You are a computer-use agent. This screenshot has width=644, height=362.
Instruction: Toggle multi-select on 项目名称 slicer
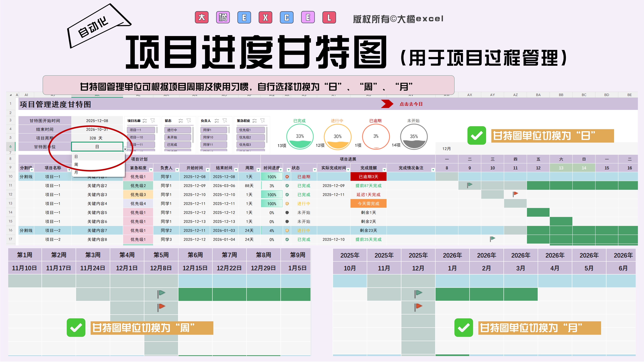pos(145,121)
